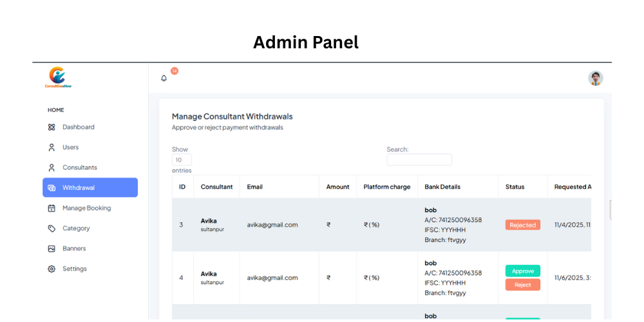Click the ConsultEaseNow logo

point(58,77)
